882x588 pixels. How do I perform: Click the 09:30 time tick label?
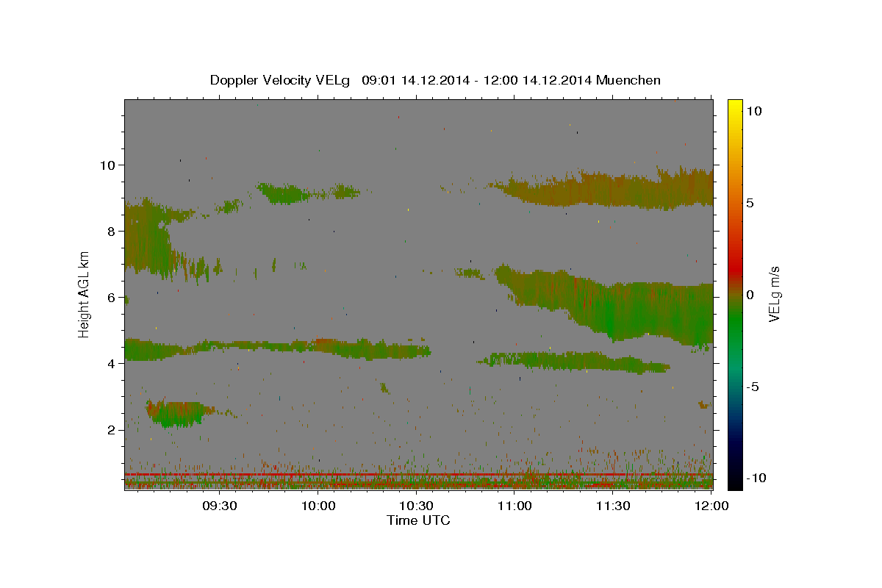click(219, 506)
